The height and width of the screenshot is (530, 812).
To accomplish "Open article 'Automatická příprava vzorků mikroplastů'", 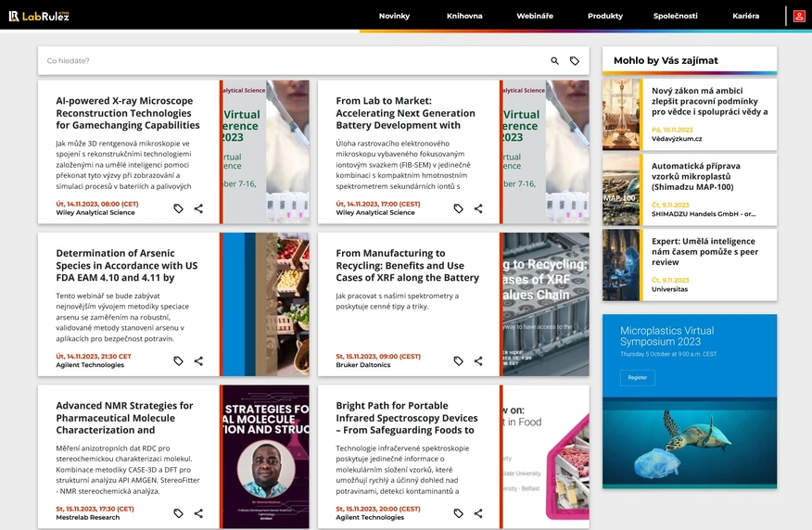I will coord(695,176).
